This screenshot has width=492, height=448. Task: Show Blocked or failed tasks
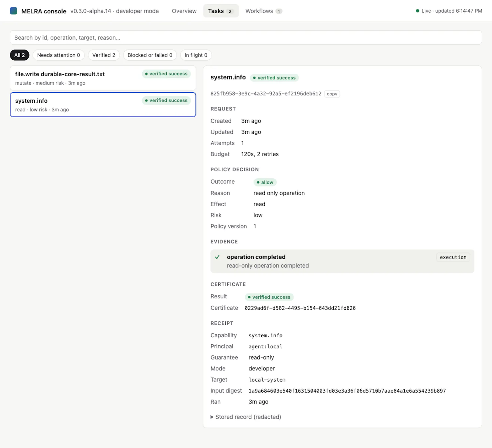pyautogui.click(x=150, y=55)
